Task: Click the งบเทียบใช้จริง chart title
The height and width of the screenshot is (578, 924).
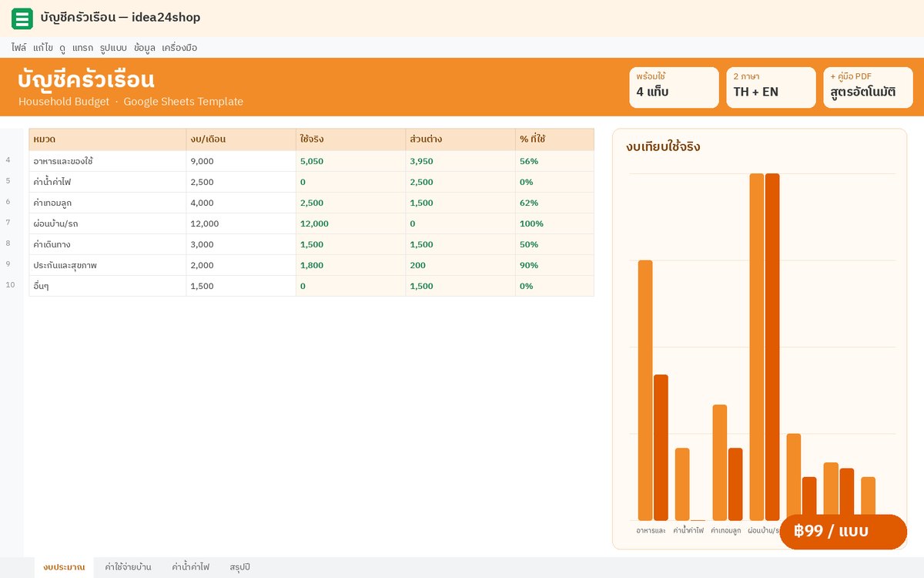Action: (663, 147)
